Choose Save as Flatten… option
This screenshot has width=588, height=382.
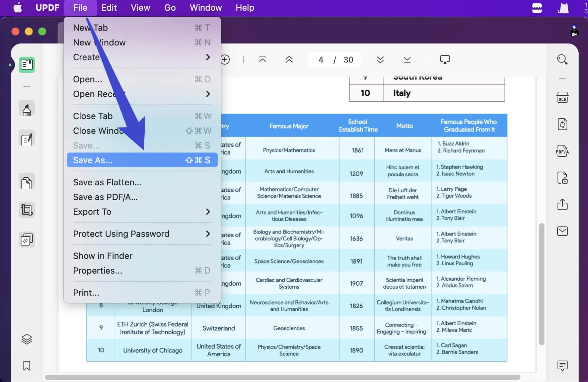[x=142, y=182]
